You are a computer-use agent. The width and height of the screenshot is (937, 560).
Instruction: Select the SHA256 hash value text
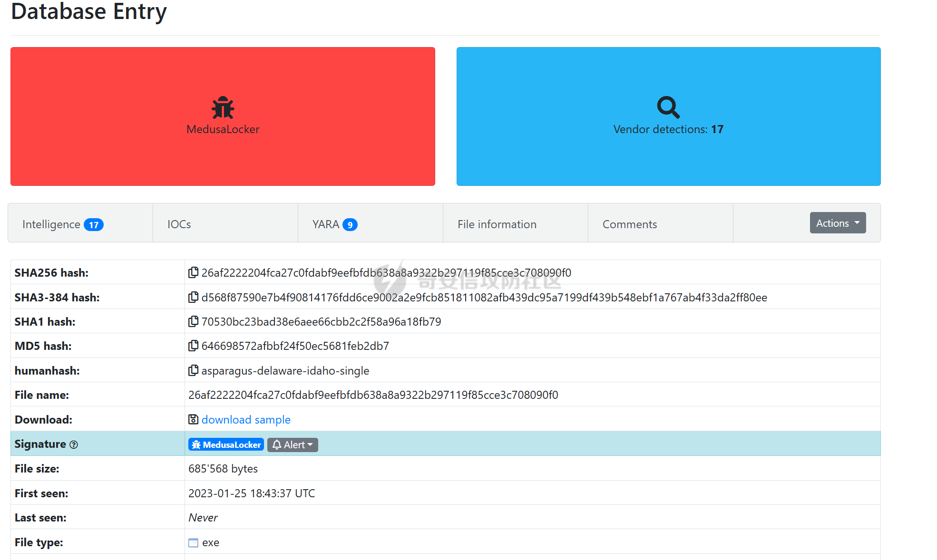386,273
